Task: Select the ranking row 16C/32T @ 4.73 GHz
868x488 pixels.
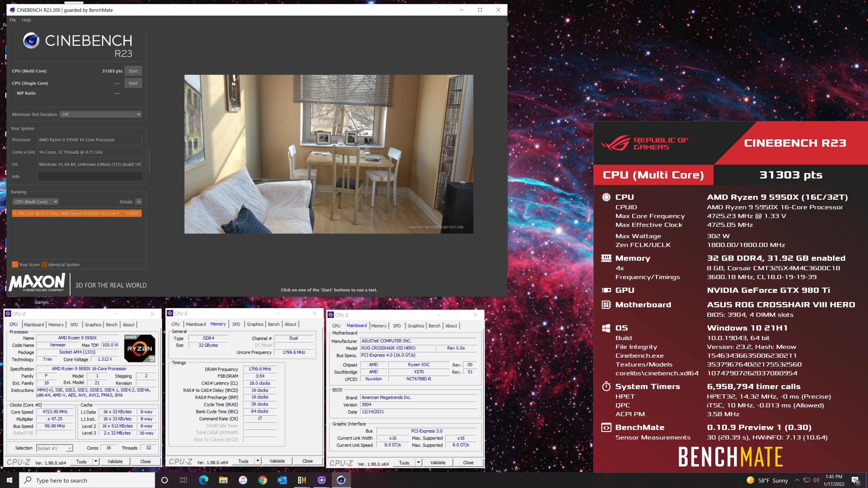Action: click(77, 213)
